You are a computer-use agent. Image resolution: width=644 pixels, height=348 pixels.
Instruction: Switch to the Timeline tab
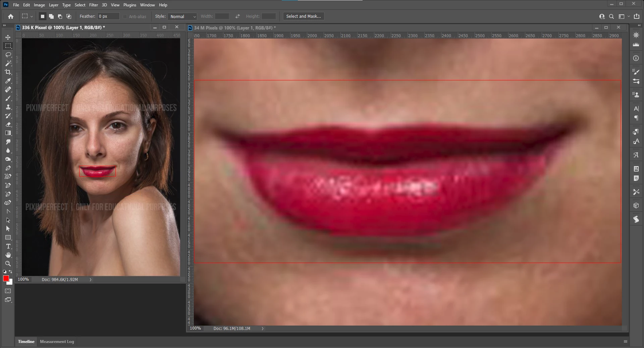(26, 342)
